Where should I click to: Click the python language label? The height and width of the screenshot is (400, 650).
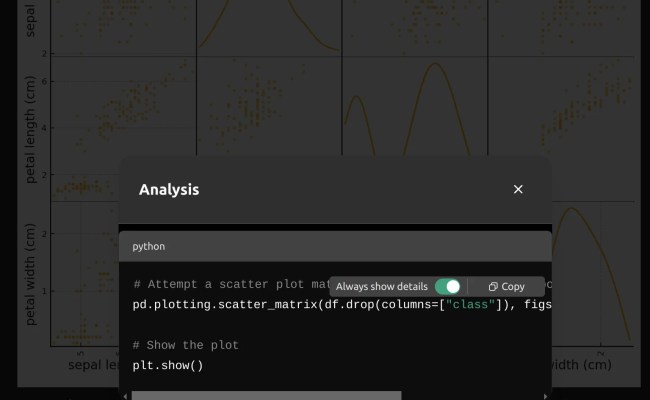(148, 246)
